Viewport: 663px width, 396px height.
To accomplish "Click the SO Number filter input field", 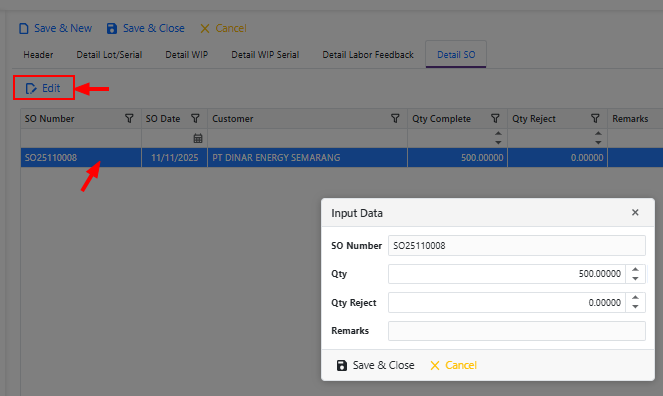I will 81,138.
